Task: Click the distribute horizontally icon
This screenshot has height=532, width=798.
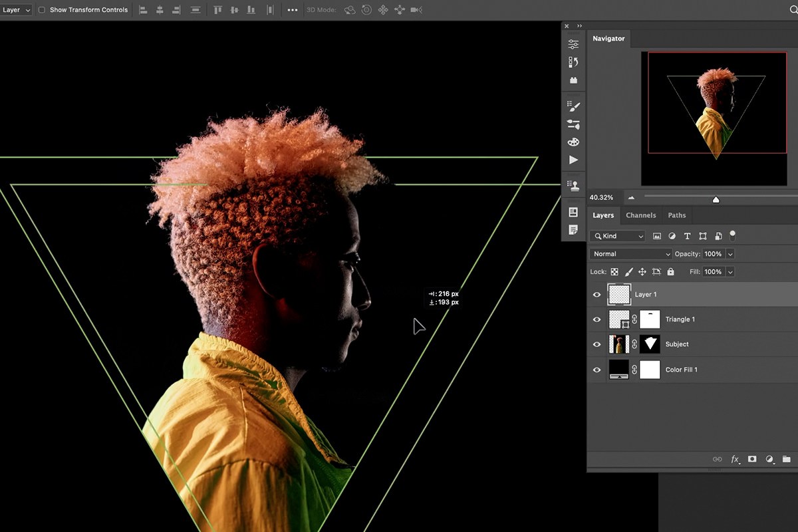Action: [x=269, y=10]
